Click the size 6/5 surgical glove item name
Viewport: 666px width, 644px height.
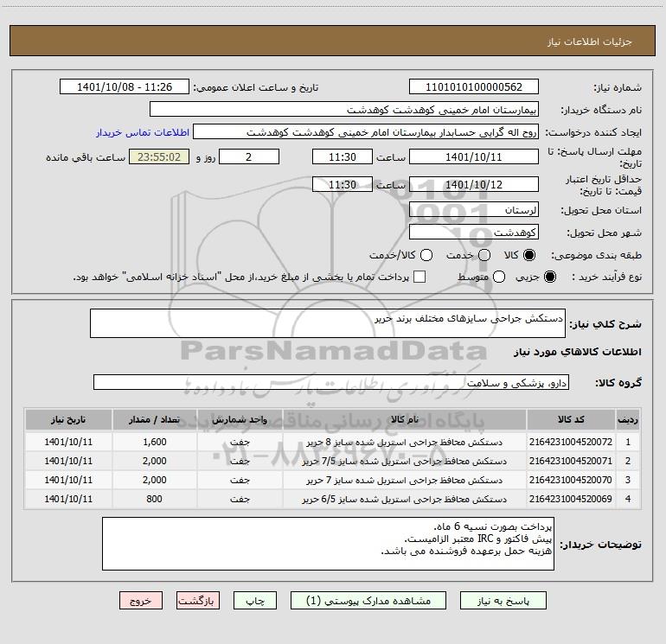point(405,500)
